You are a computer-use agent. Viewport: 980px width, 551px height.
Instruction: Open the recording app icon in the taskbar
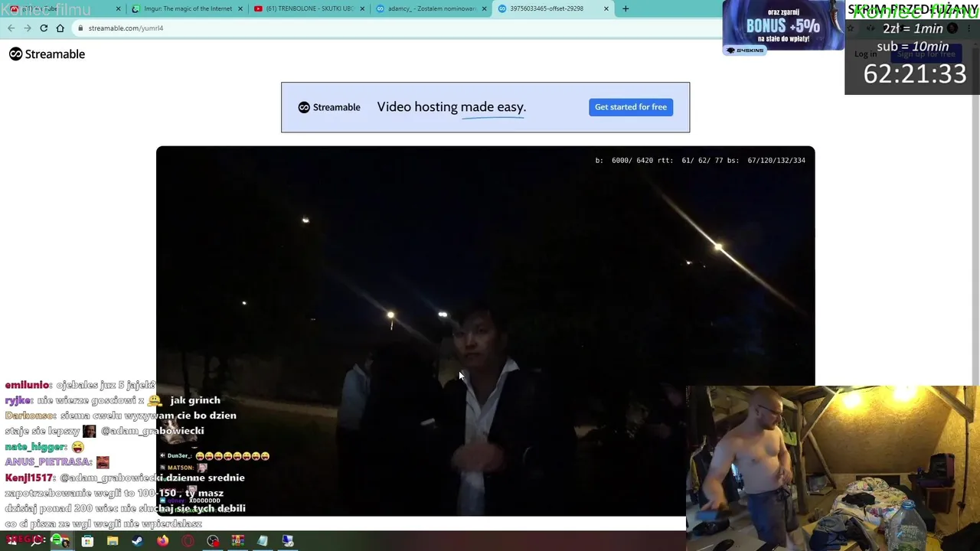coord(213,541)
